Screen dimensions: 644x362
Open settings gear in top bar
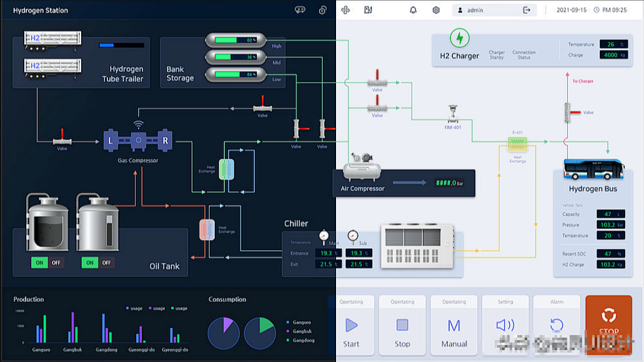pos(436,10)
